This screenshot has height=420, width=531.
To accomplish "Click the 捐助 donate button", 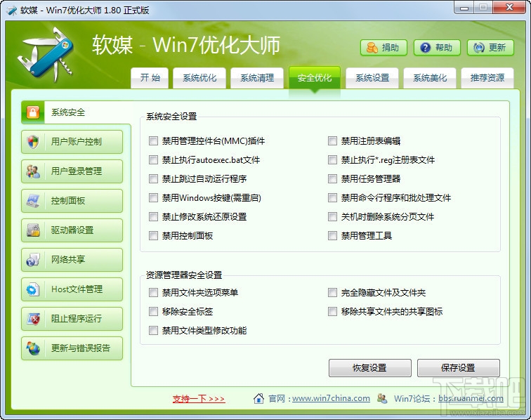I will [383, 48].
